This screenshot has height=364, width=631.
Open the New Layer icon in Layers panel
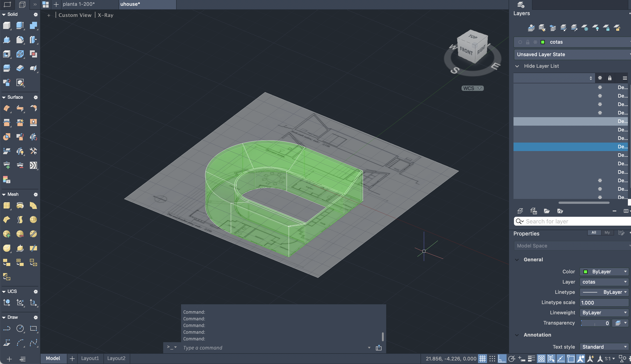[520, 211]
